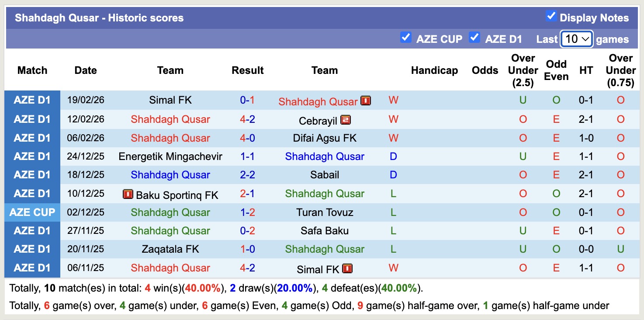Screen dimensions: 644x320
Task: Expand the games number selector showing 10
Action: (576, 38)
